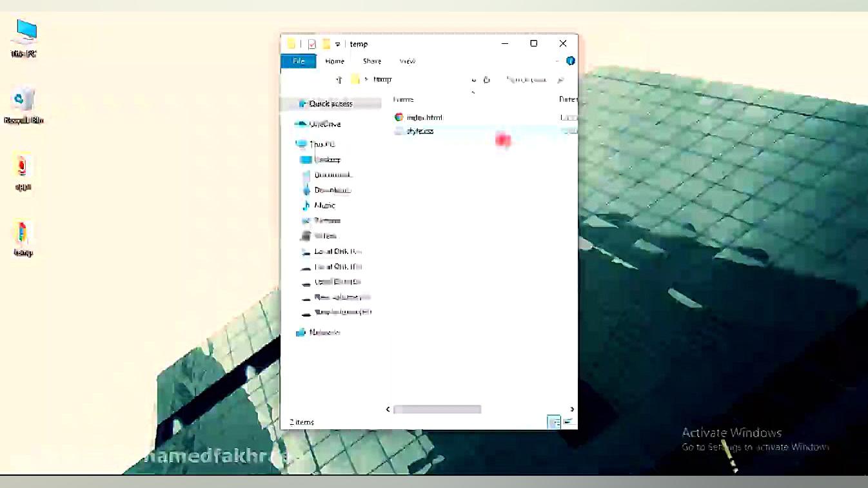The width and height of the screenshot is (868, 488).
Task: Click the folder system icon beside Properties
Action: coord(291,44)
